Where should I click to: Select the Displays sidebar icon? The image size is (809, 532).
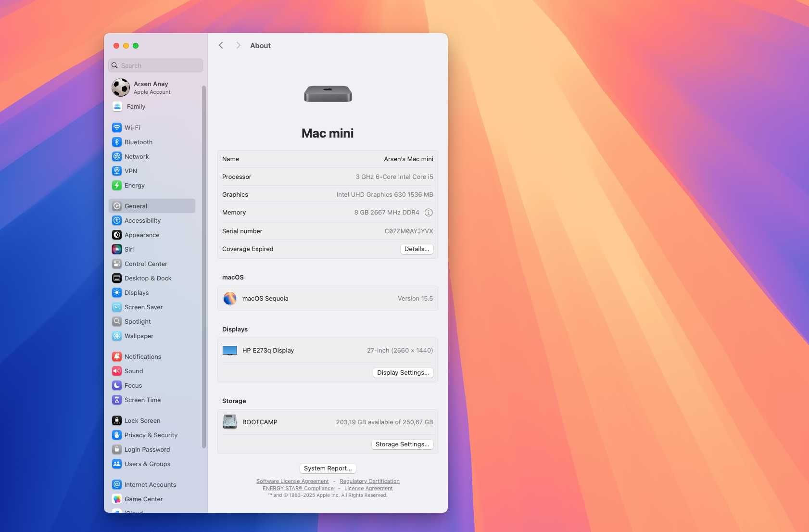117,292
